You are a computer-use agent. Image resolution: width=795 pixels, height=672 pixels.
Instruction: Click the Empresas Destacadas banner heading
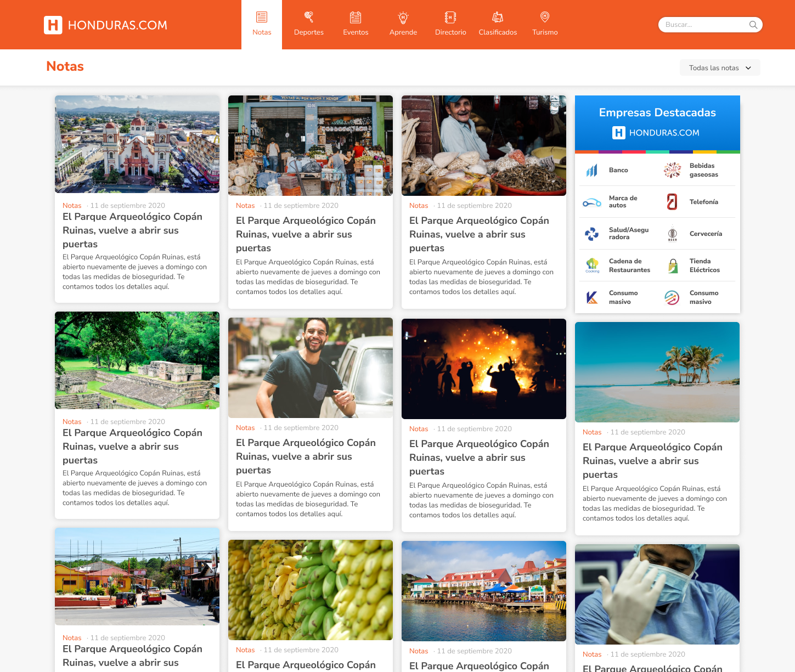pyautogui.click(x=657, y=112)
